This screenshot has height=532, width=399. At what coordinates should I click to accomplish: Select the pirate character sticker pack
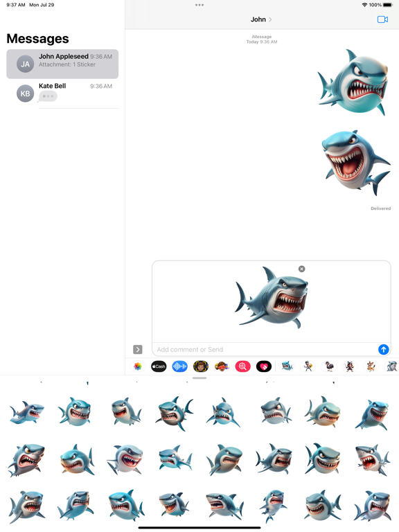point(350,366)
